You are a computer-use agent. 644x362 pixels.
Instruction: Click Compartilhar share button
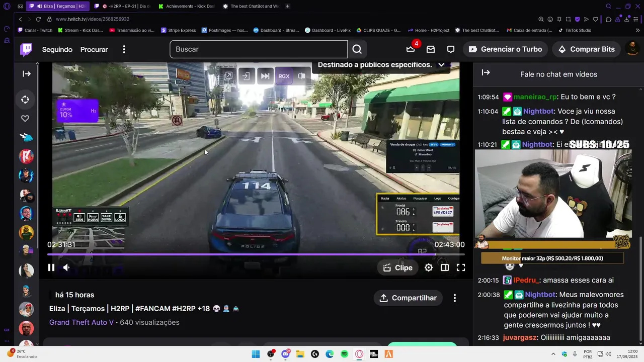(x=408, y=298)
